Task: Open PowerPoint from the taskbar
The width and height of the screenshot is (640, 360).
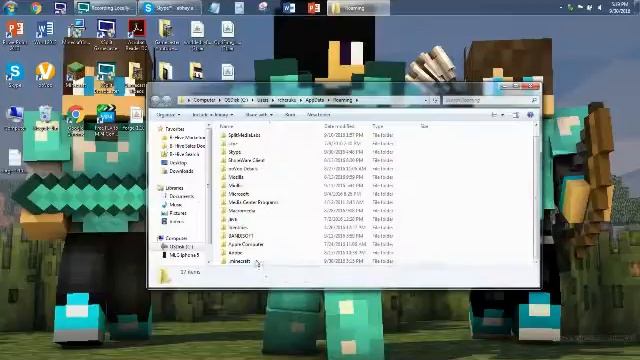Action: coord(313,8)
